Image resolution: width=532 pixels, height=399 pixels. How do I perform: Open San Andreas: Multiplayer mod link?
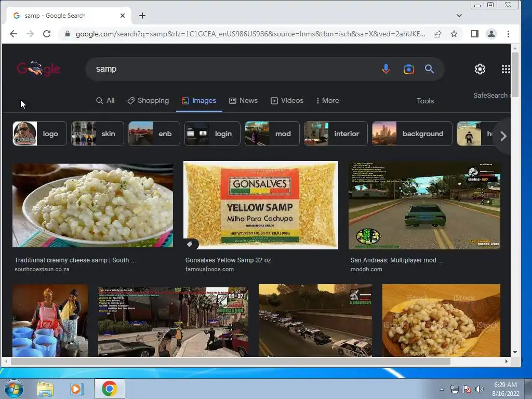(396, 260)
